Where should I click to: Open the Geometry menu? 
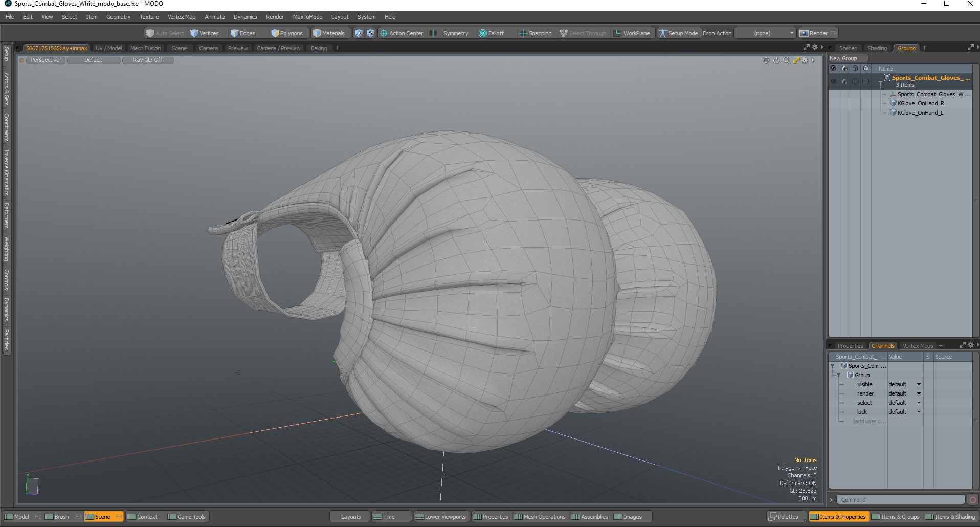(118, 17)
